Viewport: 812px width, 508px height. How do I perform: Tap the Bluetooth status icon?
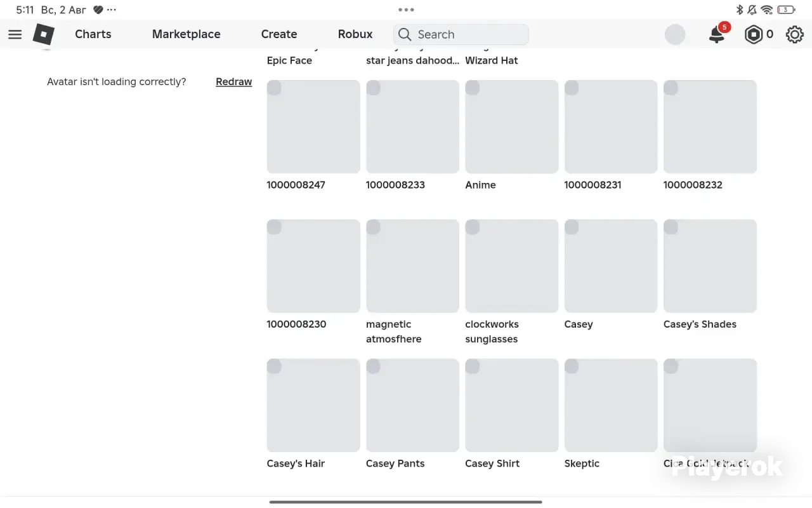[x=739, y=10]
